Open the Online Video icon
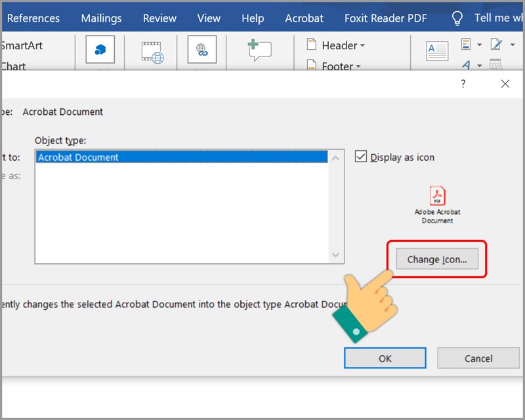Screen dimensions: 525x420 click(152, 52)
